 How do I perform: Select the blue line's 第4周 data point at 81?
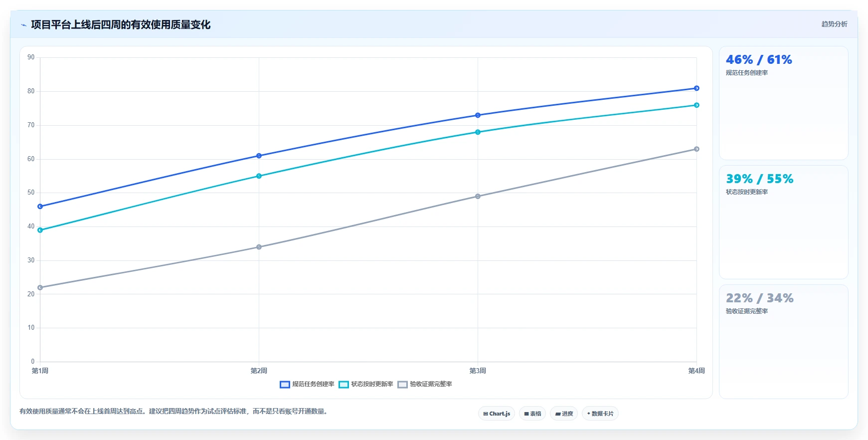[x=696, y=88]
